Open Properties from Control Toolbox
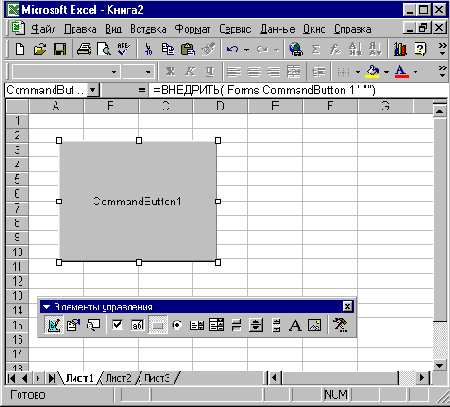The height and width of the screenshot is (407, 450). pyautogui.click(x=74, y=325)
